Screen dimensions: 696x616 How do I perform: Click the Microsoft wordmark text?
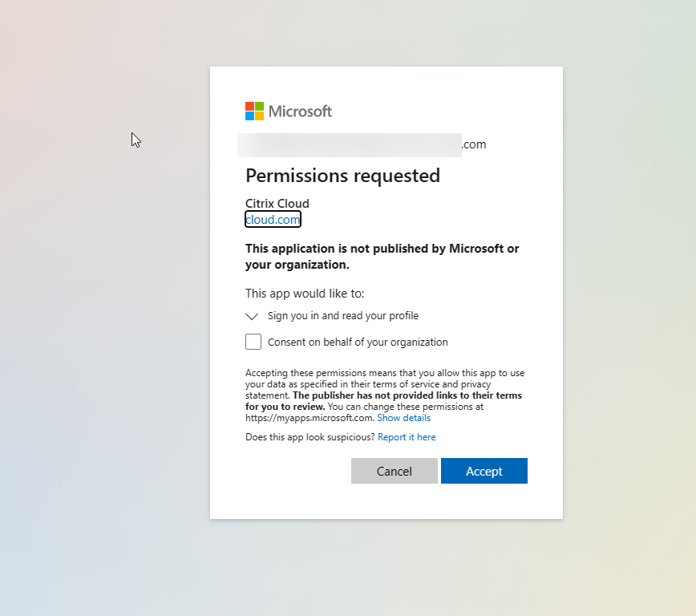[300, 111]
